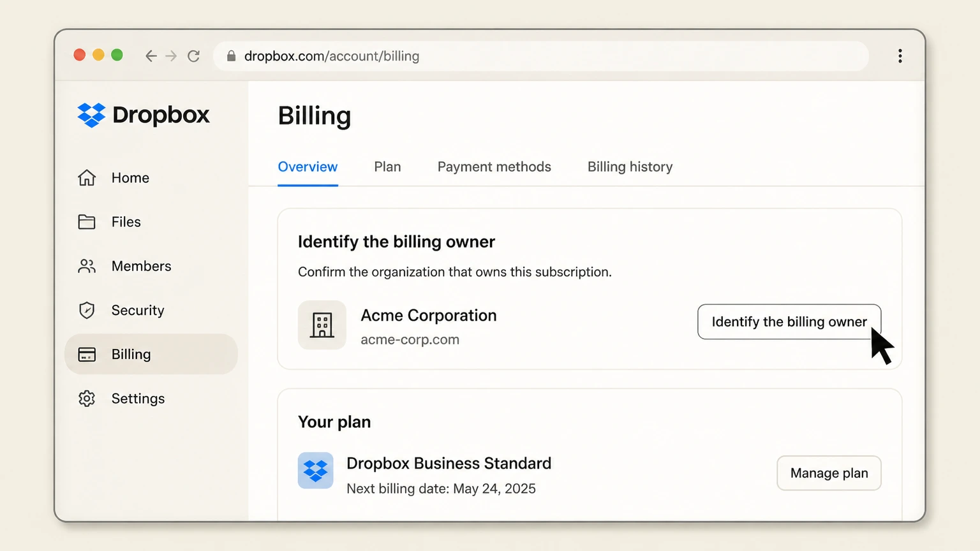
Task: Click the lock icon in address bar
Action: click(x=231, y=56)
